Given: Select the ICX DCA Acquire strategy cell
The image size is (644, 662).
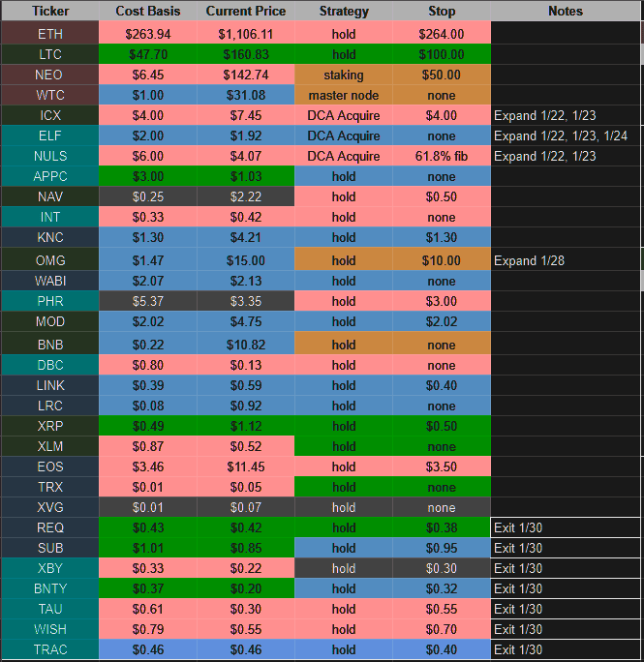Looking at the screenshot, I should [344, 115].
